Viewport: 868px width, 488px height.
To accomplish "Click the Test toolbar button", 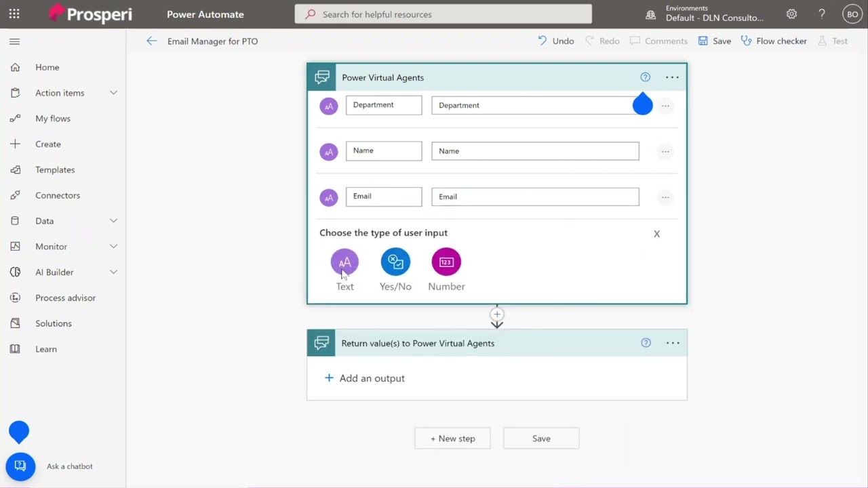I will [833, 41].
